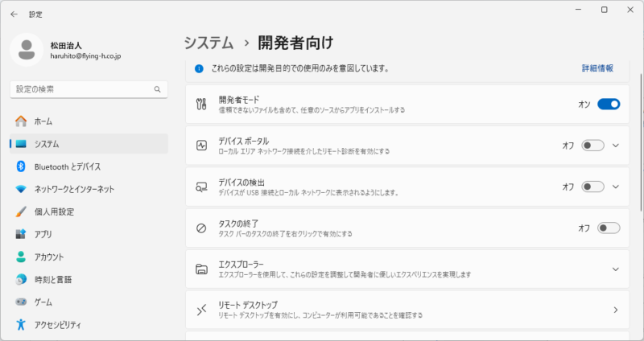
Task: Click the ネットワークとインターネット Wi-Fi icon
Action: pos(21,189)
